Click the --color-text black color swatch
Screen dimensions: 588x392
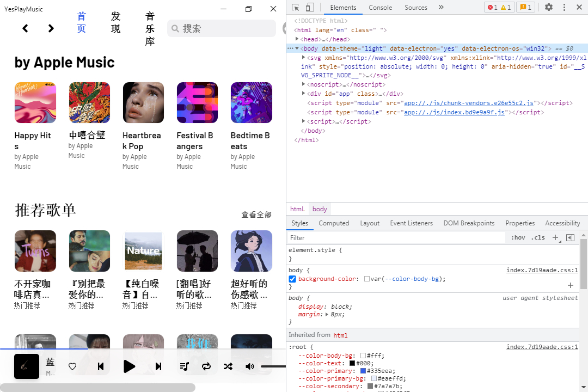pyautogui.click(x=352, y=363)
